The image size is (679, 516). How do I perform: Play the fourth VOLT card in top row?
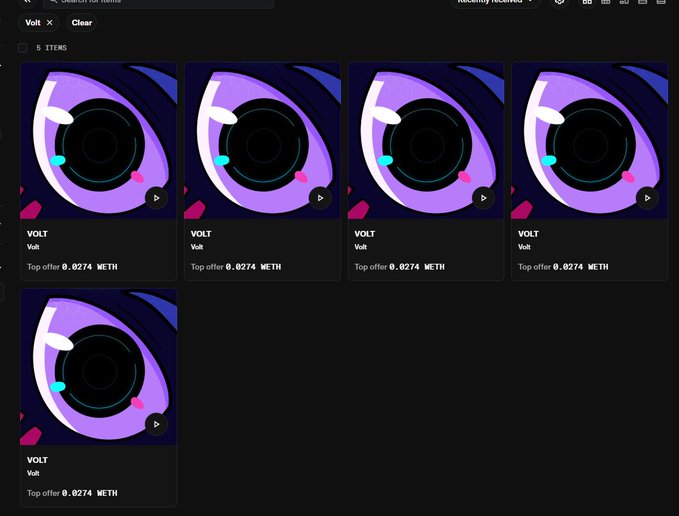tap(647, 198)
